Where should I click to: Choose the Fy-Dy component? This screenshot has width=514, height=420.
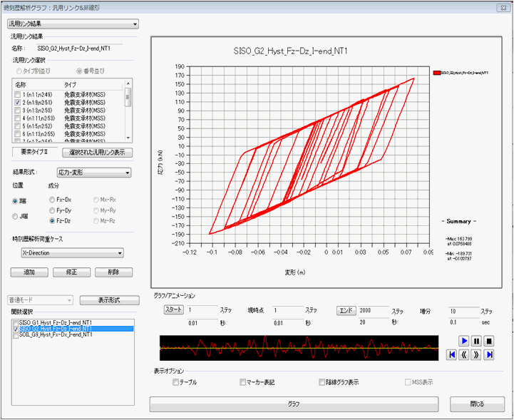pos(52,210)
